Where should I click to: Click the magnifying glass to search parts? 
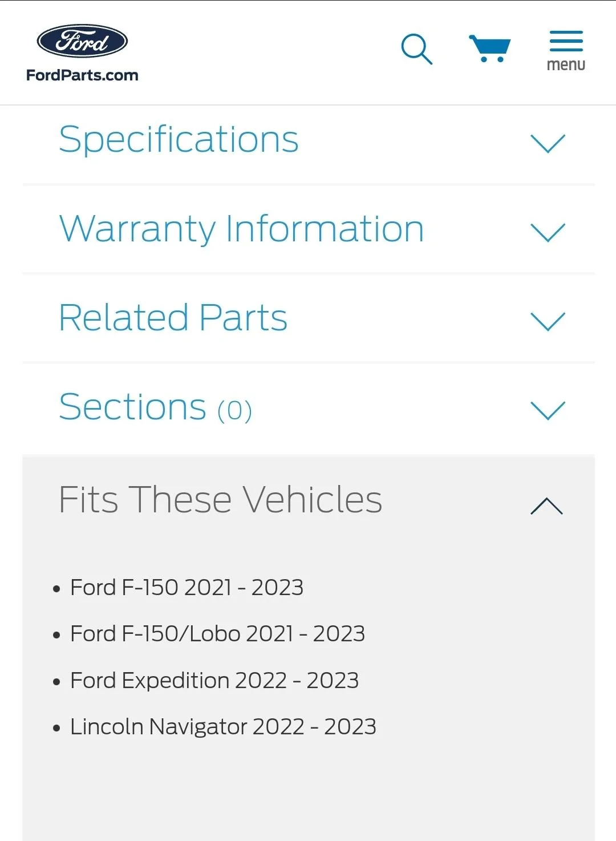click(x=416, y=50)
